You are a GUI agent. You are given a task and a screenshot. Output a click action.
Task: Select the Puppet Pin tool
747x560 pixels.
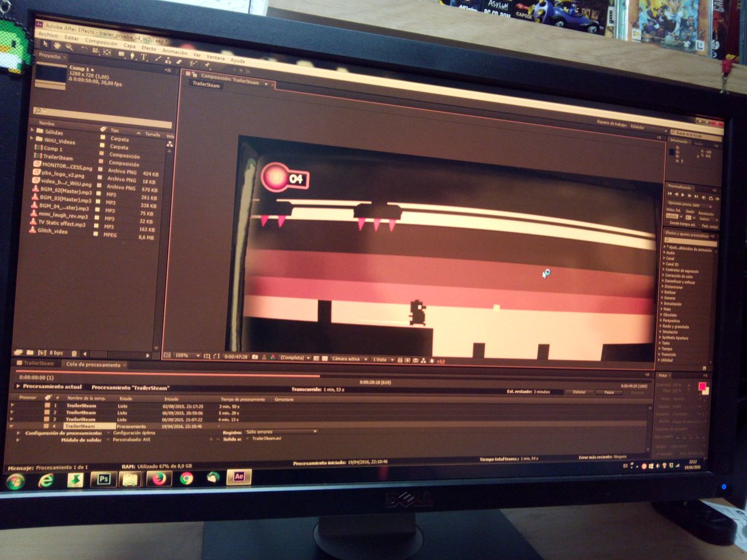coord(207,64)
